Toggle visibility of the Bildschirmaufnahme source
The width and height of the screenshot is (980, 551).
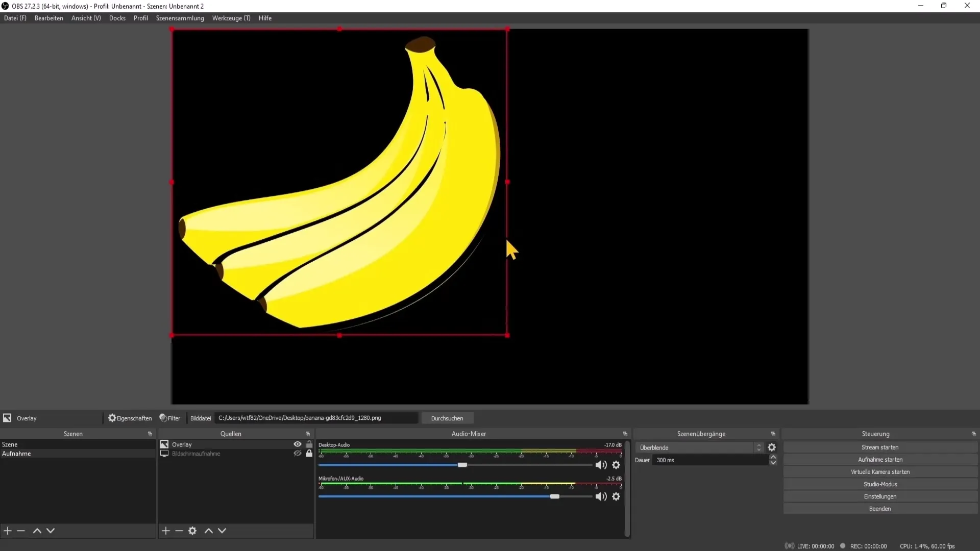pos(298,454)
